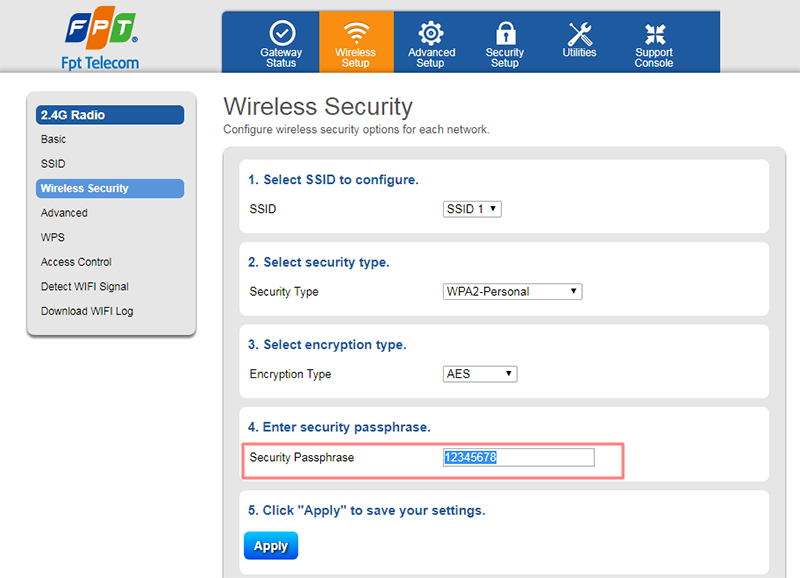800x578 pixels.
Task: Open the Wireless Setup wifi icon
Action: [x=356, y=33]
